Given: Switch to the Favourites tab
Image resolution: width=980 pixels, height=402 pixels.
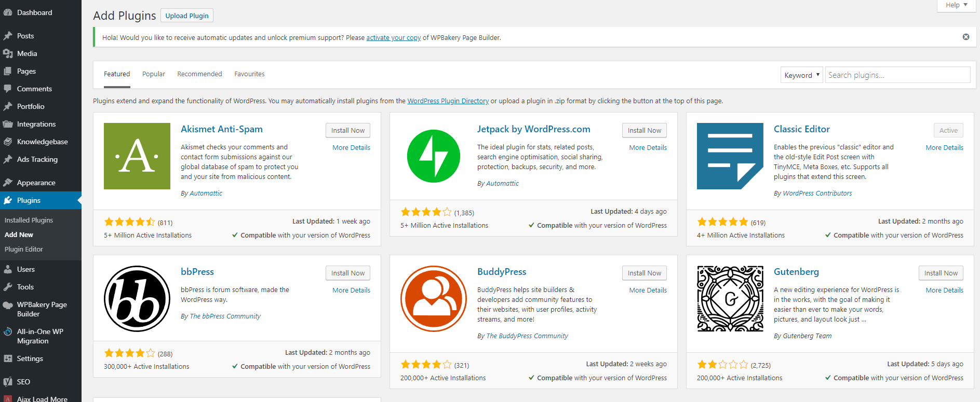Looking at the screenshot, I should [249, 74].
